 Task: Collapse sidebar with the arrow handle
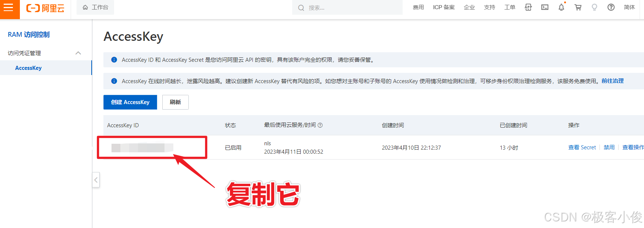coord(96,180)
